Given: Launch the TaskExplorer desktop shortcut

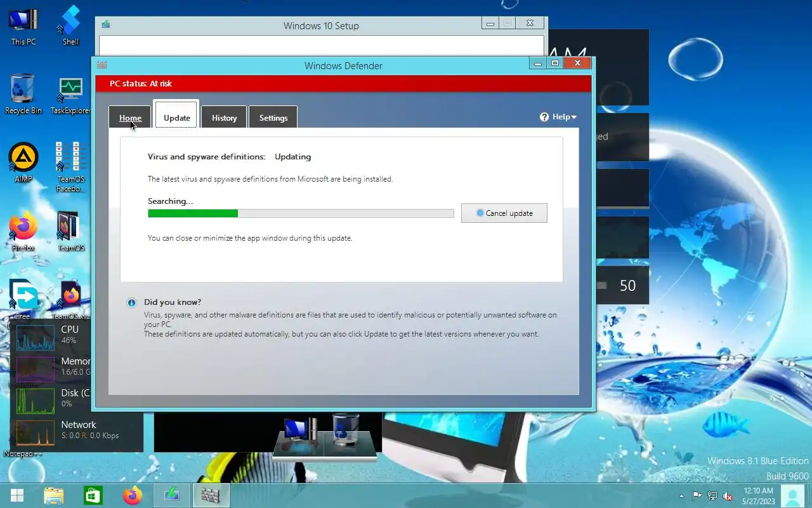Looking at the screenshot, I should [x=70, y=95].
